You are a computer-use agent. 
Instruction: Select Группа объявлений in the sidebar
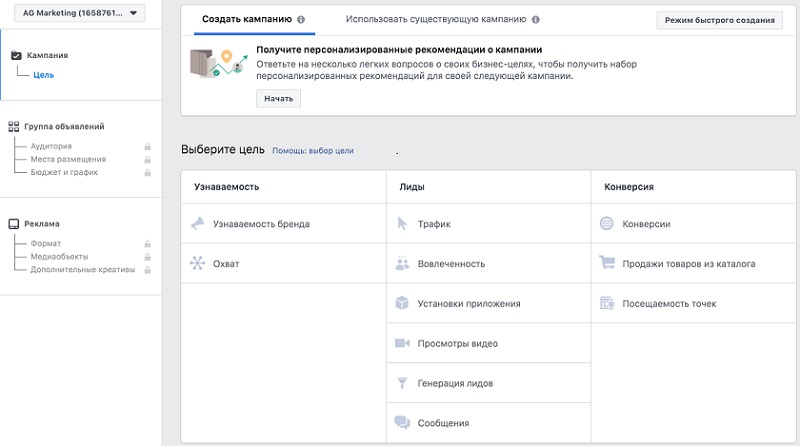point(64,127)
